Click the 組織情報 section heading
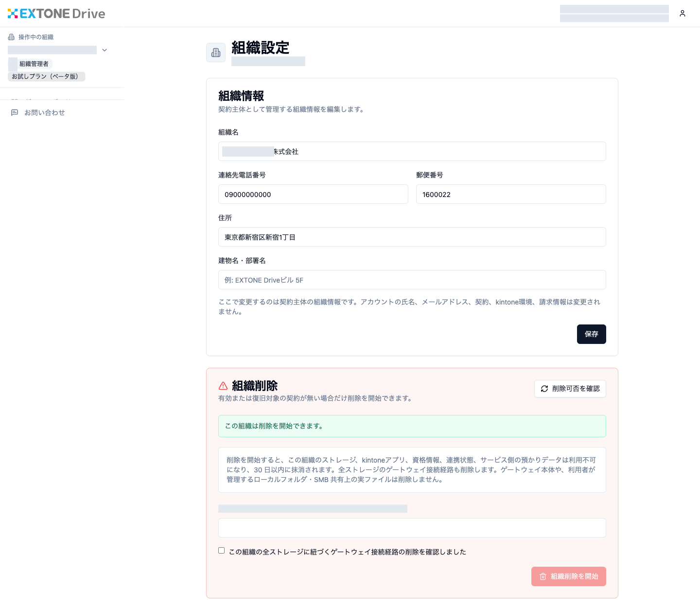The height and width of the screenshot is (610, 700). click(x=241, y=96)
